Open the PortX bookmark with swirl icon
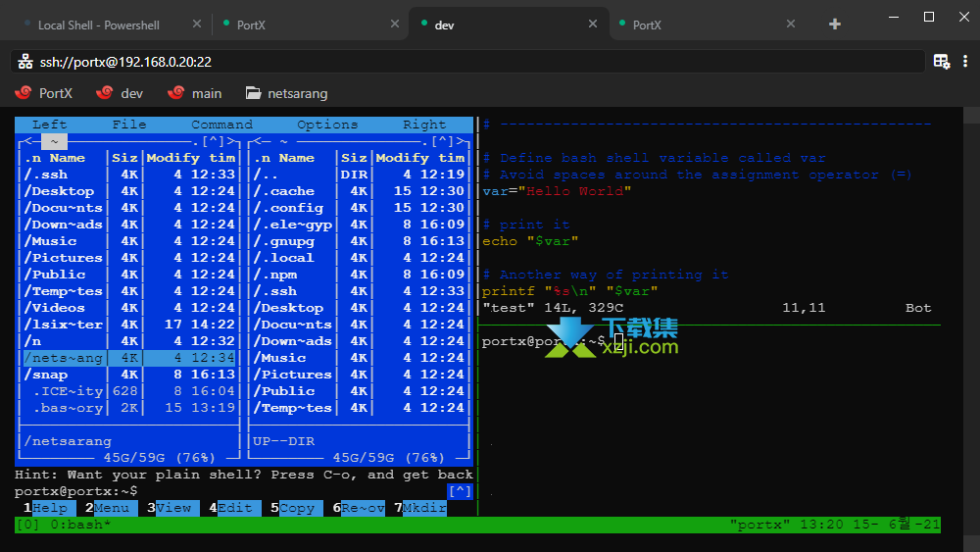 pyautogui.click(x=44, y=93)
